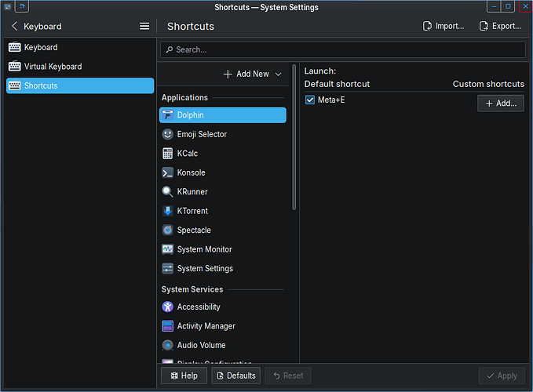The image size is (533, 392).
Task: Select KRunner entry in the list
Action: pyautogui.click(x=223, y=192)
